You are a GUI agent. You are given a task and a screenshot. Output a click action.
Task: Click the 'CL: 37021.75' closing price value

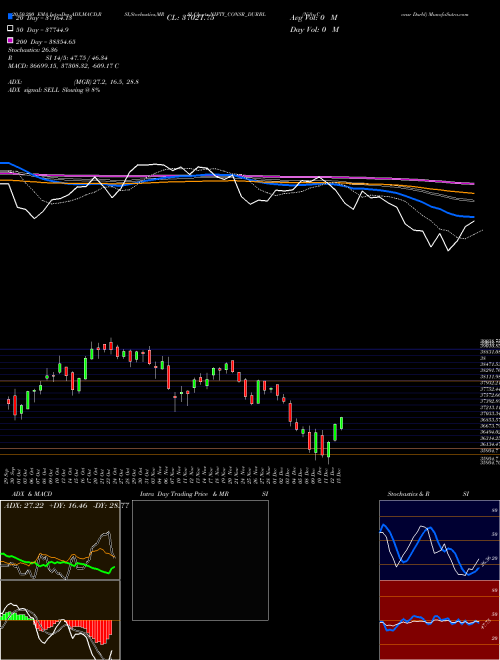(190, 18)
